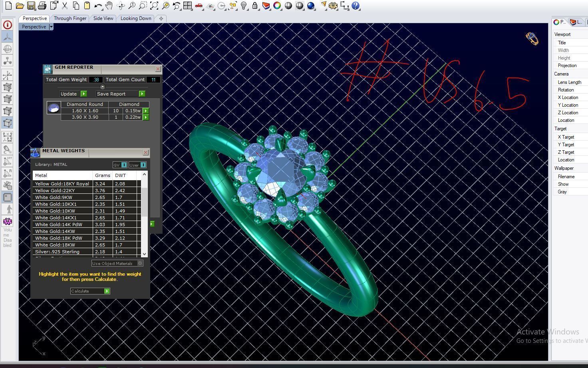The height and width of the screenshot is (368, 588).
Task: Select the Pan hand tool
Action: [x=109, y=6]
